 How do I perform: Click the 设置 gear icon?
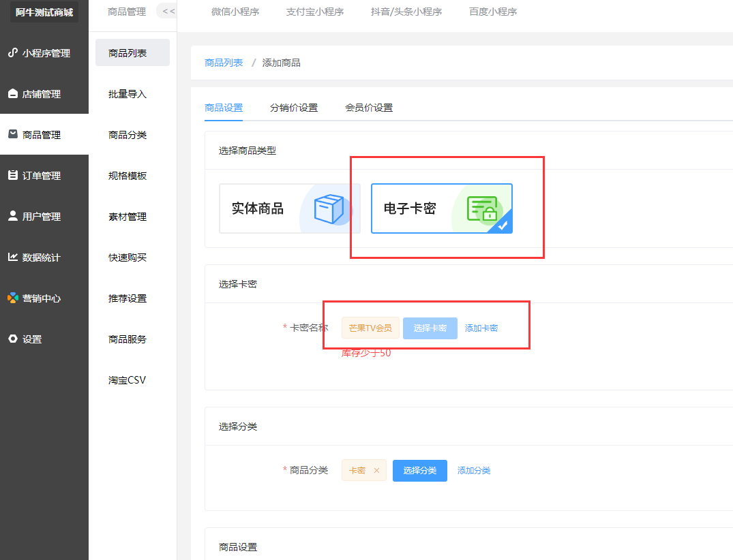12,339
